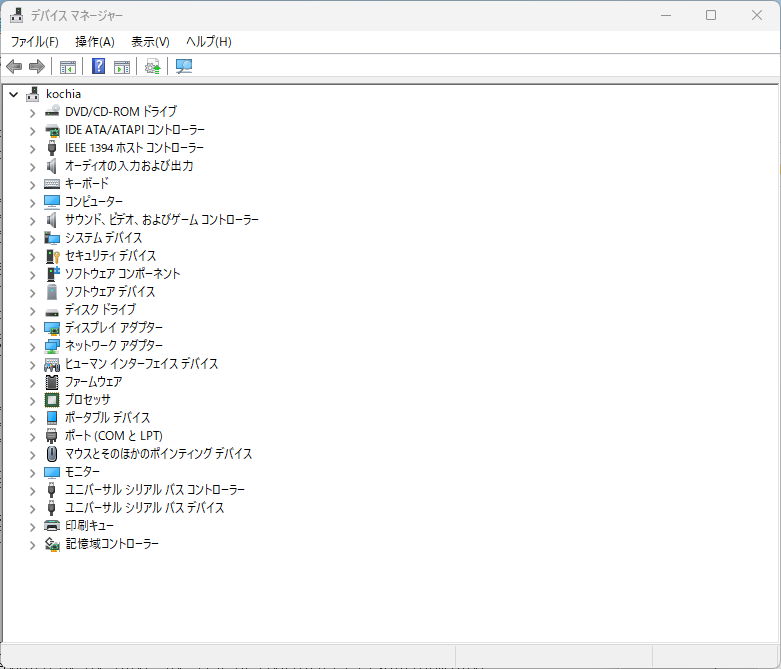781x669 pixels.
Task: Click the コンピューター monitor icon
Action: coord(52,202)
